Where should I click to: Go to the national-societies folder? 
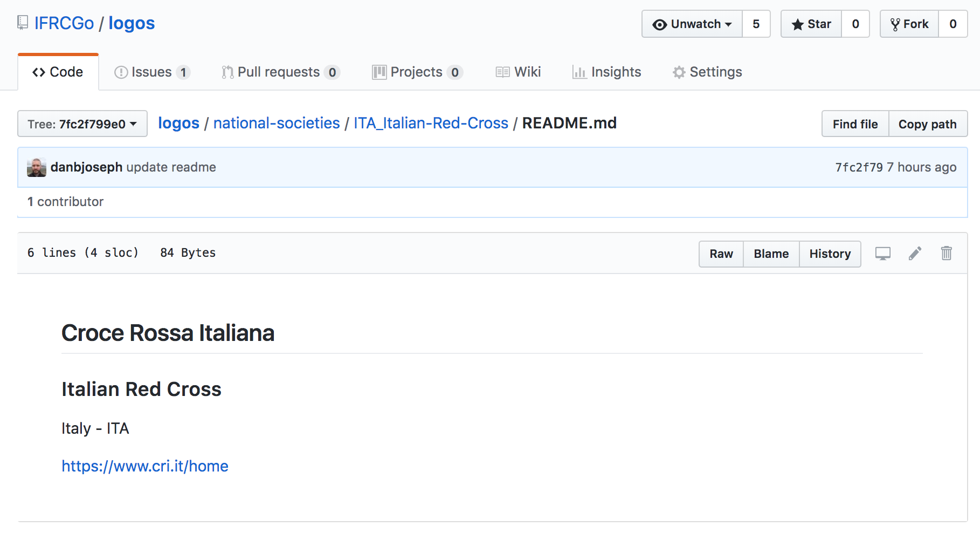(277, 123)
